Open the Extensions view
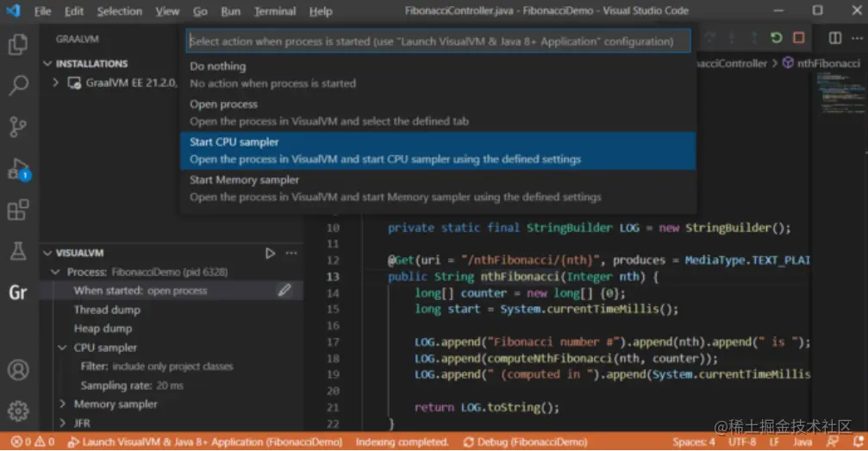Image resolution: width=868 pixels, height=451 pixels. point(18,210)
